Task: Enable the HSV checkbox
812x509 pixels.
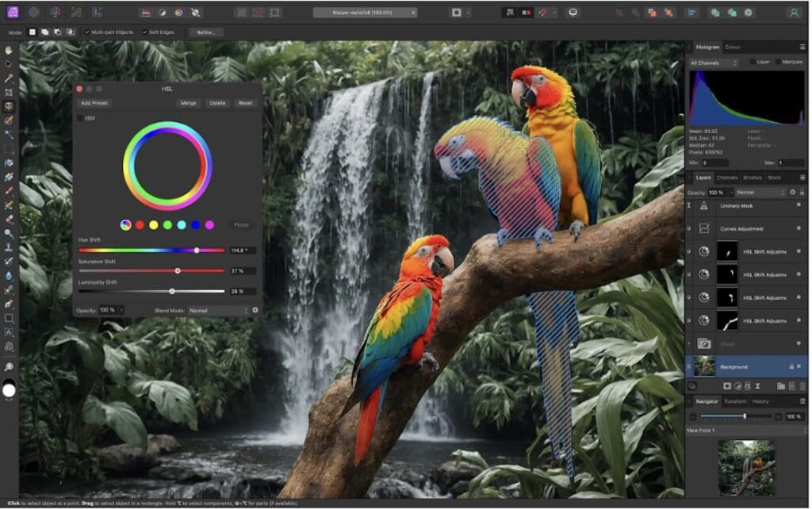Action: pos(80,118)
